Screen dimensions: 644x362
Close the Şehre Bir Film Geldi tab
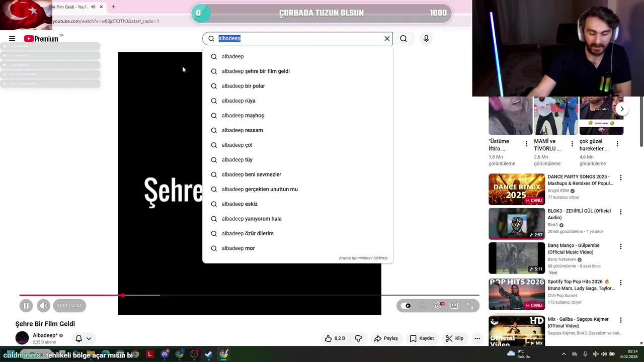(x=101, y=7)
